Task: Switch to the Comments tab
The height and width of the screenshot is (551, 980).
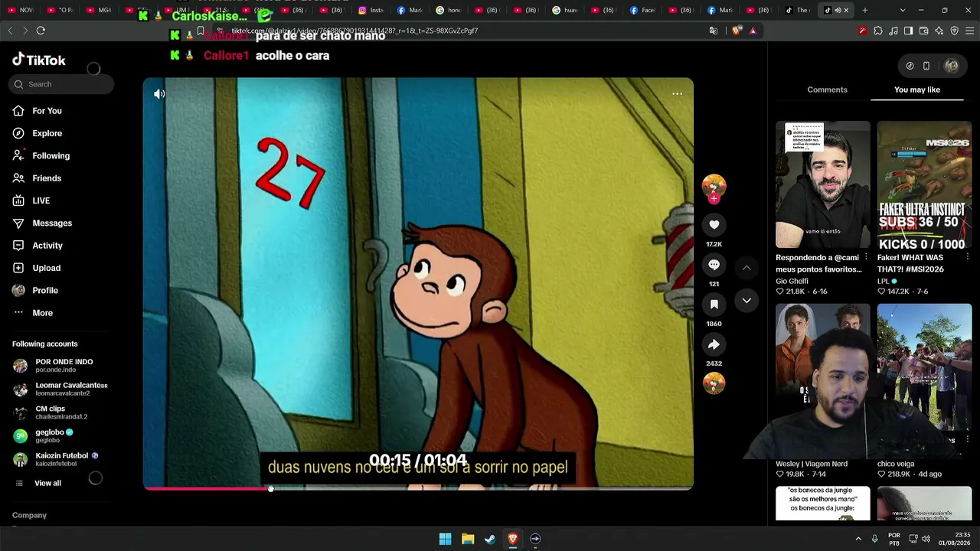Action: [x=827, y=90]
